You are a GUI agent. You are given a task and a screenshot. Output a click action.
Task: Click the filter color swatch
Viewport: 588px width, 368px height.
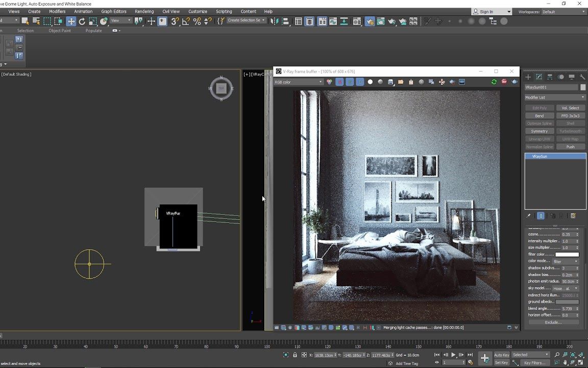pos(567,254)
